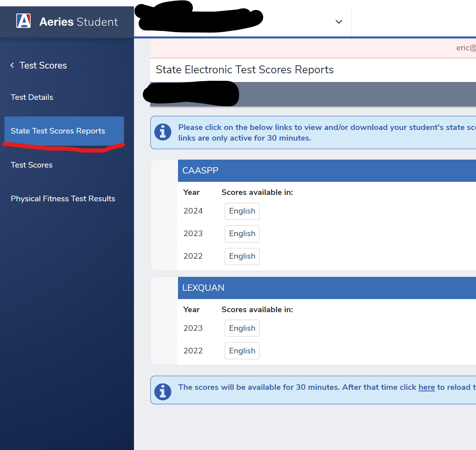Select State Test Scores Reports menu item

[64, 131]
